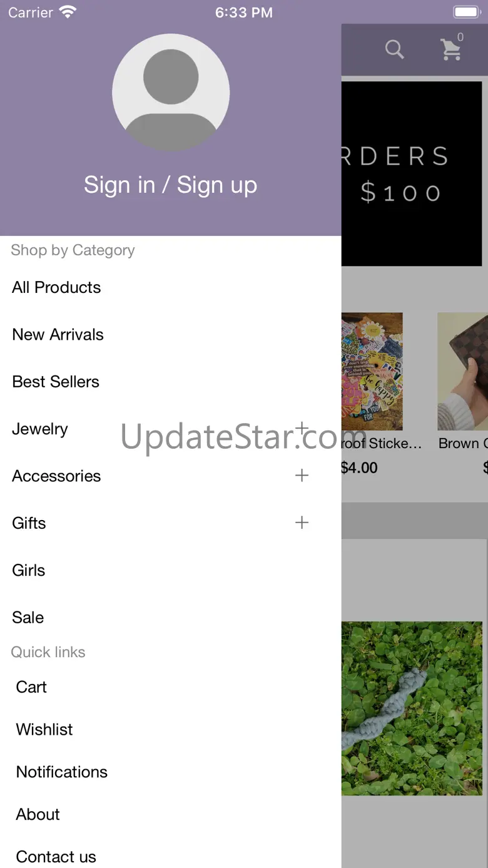The height and width of the screenshot is (868, 488).
Task: Open the shopping cart icon
Action: [x=450, y=49]
